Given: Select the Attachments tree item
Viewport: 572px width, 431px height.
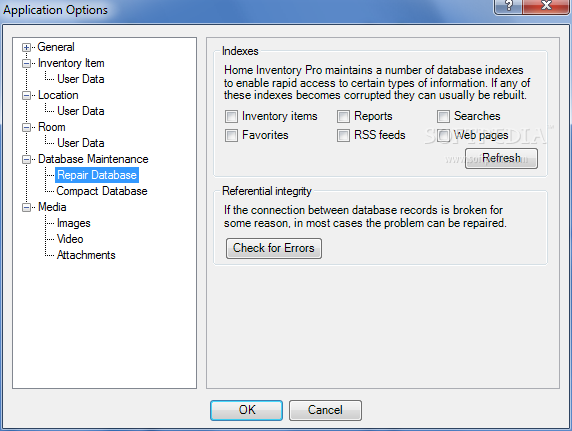Looking at the screenshot, I should pyautogui.click(x=86, y=255).
